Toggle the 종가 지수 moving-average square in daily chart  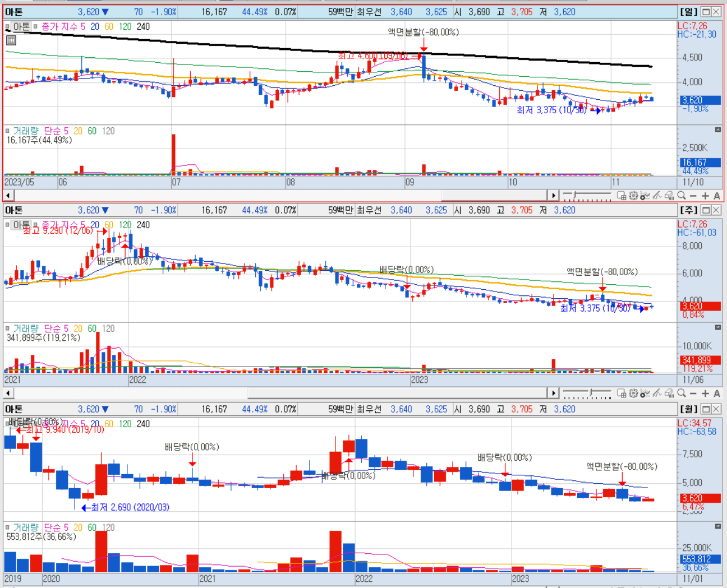36,26
